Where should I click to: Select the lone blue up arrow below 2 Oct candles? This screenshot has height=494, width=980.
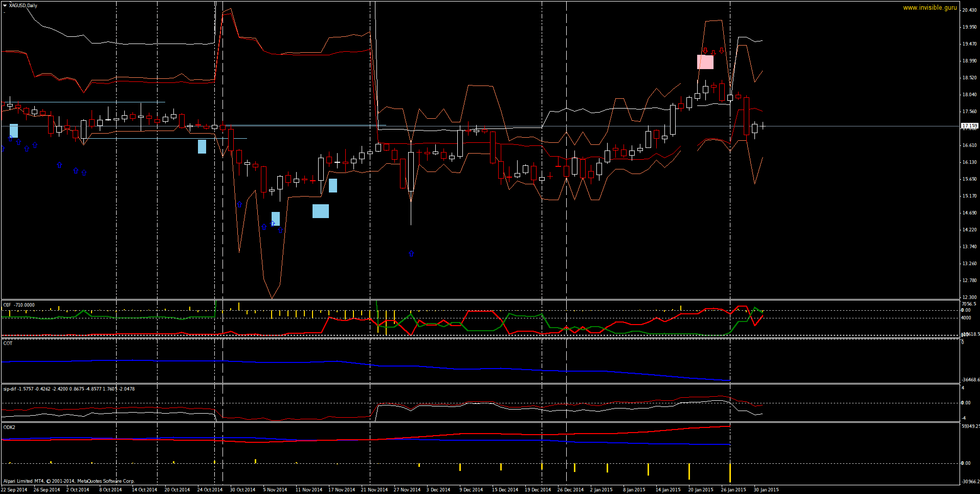tap(59, 165)
